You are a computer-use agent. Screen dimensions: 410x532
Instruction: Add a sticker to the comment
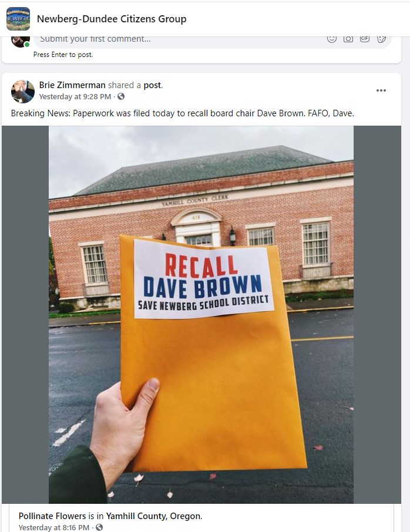pyautogui.click(x=381, y=39)
